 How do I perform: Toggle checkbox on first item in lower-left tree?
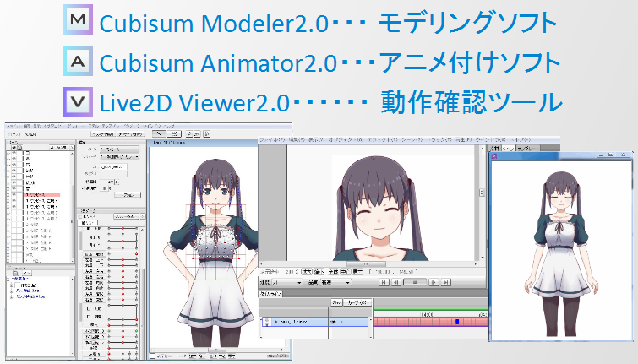[18, 285]
